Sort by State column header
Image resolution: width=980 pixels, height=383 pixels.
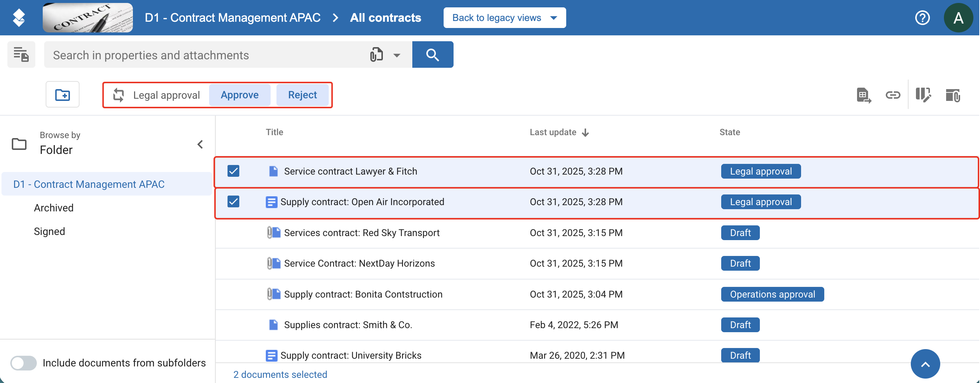point(729,132)
